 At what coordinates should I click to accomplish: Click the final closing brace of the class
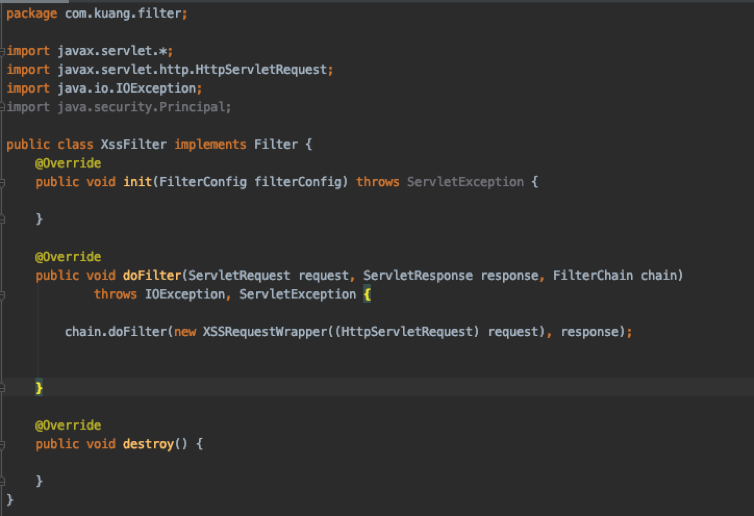click(10, 500)
